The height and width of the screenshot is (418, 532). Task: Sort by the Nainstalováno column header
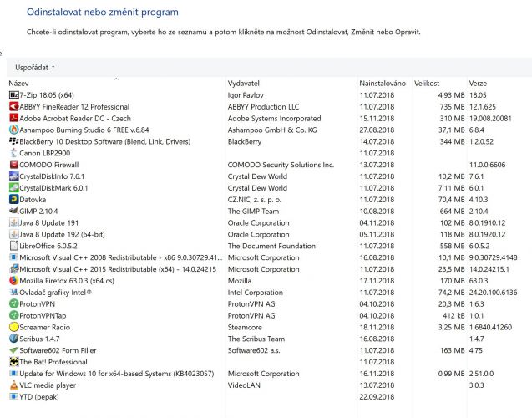point(383,84)
